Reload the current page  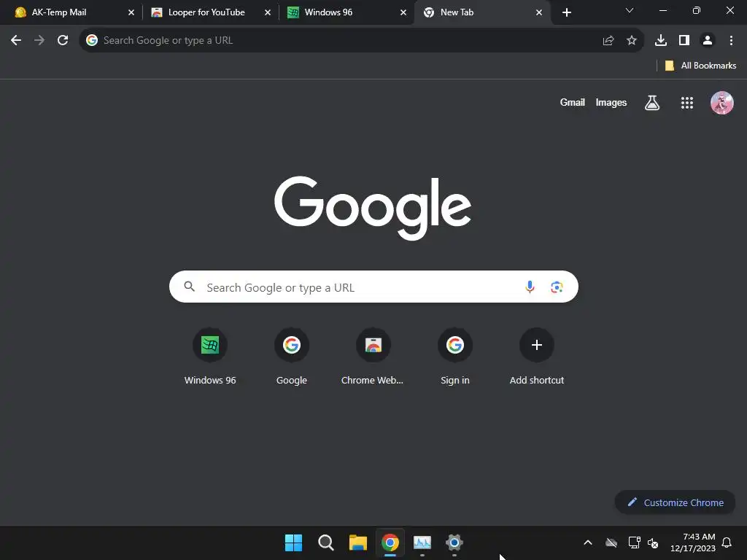pos(63,41)
